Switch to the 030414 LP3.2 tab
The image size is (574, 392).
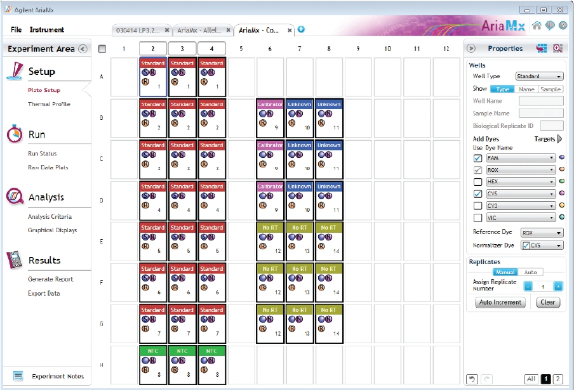[x=138, y=30]
